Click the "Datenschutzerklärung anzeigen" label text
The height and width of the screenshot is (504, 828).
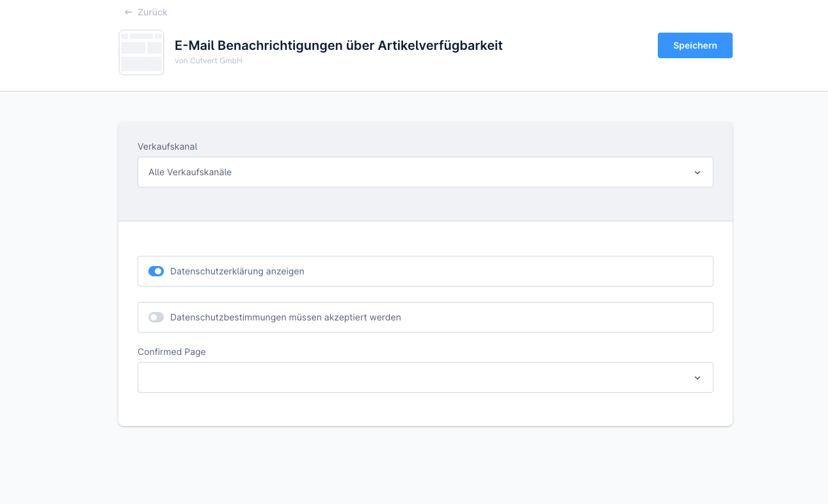pos(237,271)
